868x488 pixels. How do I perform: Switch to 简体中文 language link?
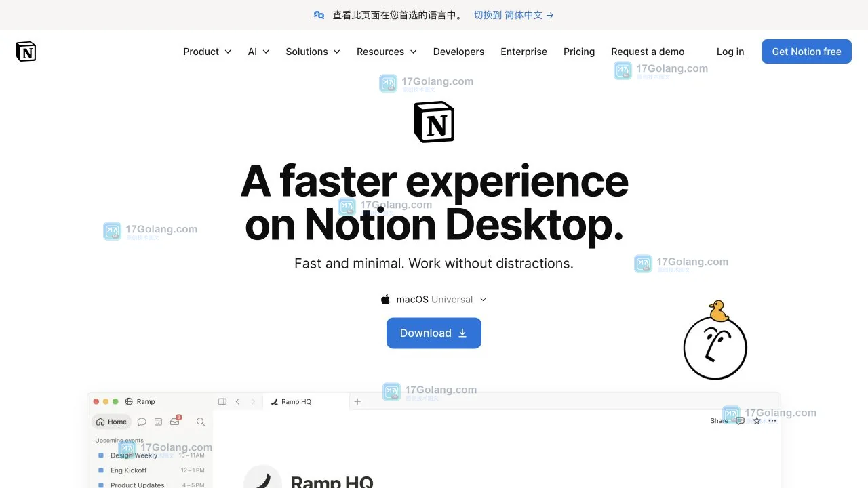pos(513,15)
